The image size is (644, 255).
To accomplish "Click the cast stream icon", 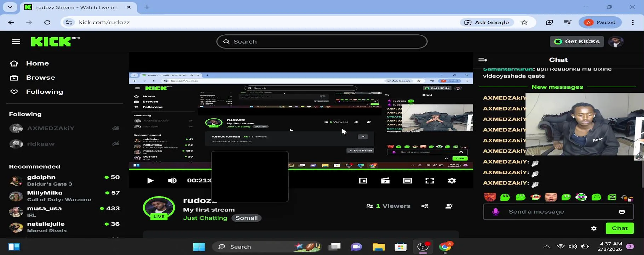I will (x=385, y=181).
